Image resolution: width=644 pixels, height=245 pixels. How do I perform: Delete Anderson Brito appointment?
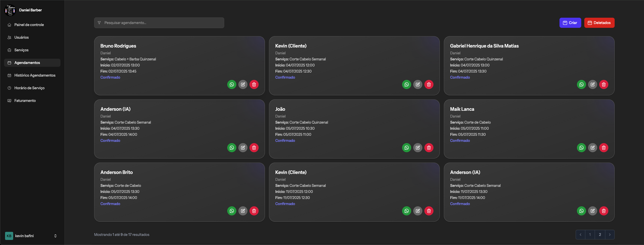point(254,211)
